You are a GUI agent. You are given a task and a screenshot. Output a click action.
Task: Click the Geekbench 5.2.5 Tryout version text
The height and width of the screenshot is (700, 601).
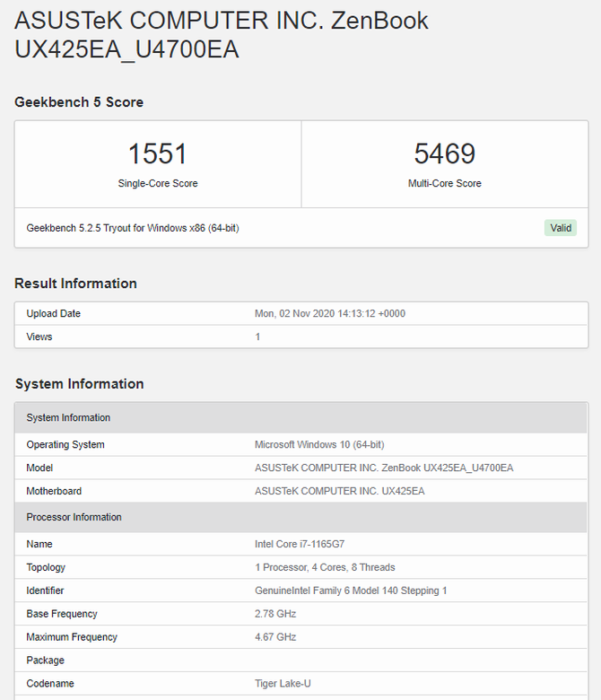pyautogui.click(x=133, y=228)
